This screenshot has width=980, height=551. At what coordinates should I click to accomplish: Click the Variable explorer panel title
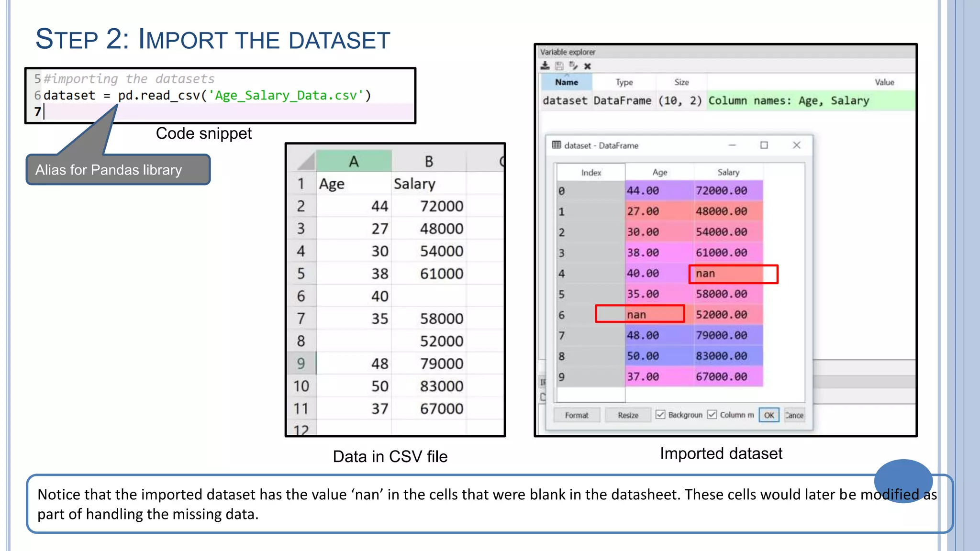(x=568, y=52)
